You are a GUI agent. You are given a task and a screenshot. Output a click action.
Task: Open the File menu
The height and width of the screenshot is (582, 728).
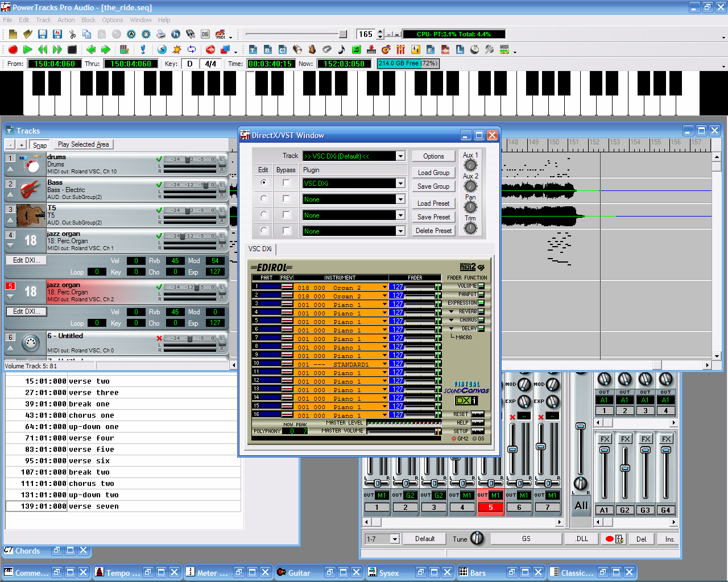pos(7,20)
